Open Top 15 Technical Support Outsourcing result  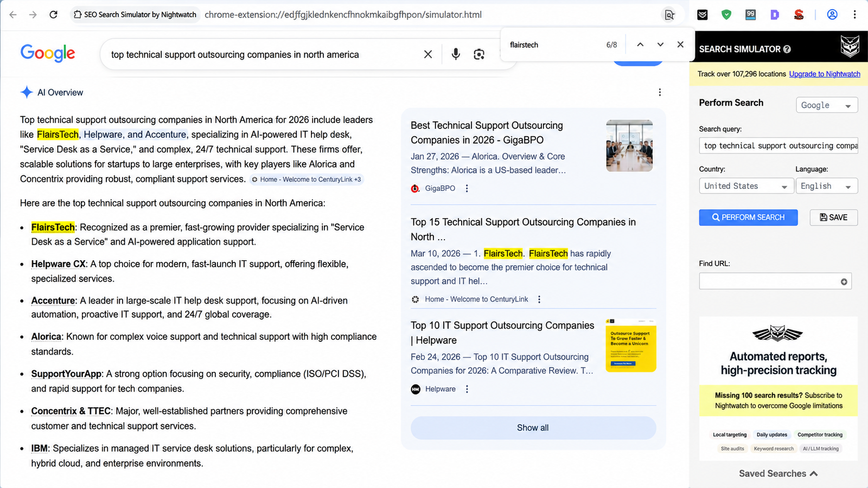coord(523,229)
